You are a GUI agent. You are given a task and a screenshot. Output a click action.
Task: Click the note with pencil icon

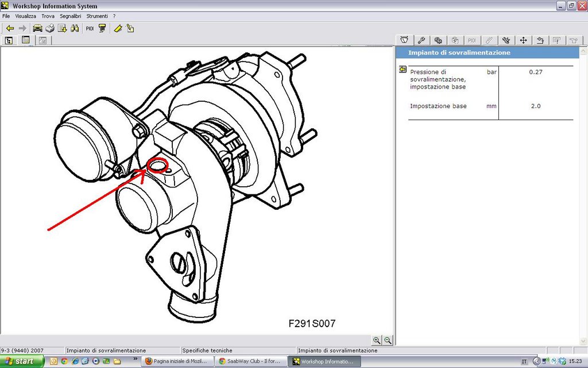130,28
